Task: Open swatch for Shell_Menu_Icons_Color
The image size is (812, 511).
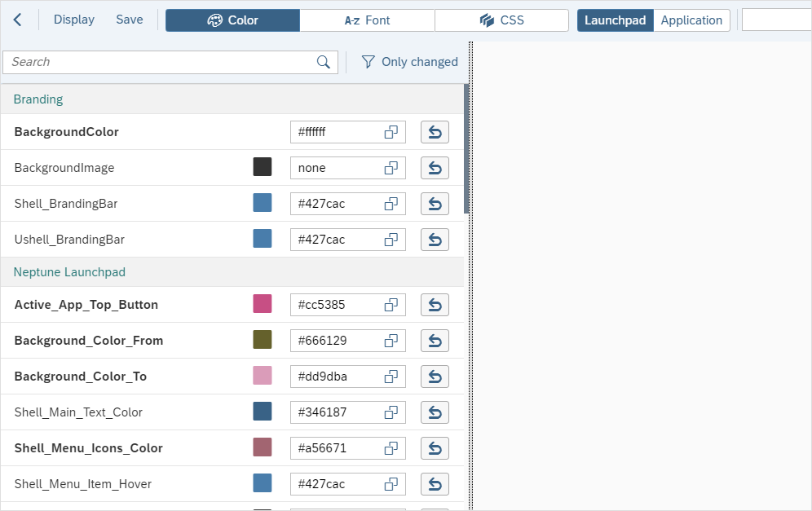Action: 262,447
